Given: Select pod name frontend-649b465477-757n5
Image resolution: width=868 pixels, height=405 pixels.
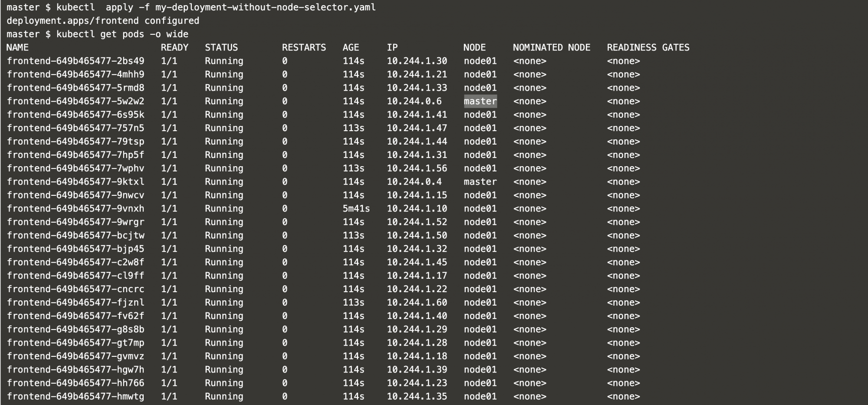Looking at the screenshot, I should click(x=76, y=128).
